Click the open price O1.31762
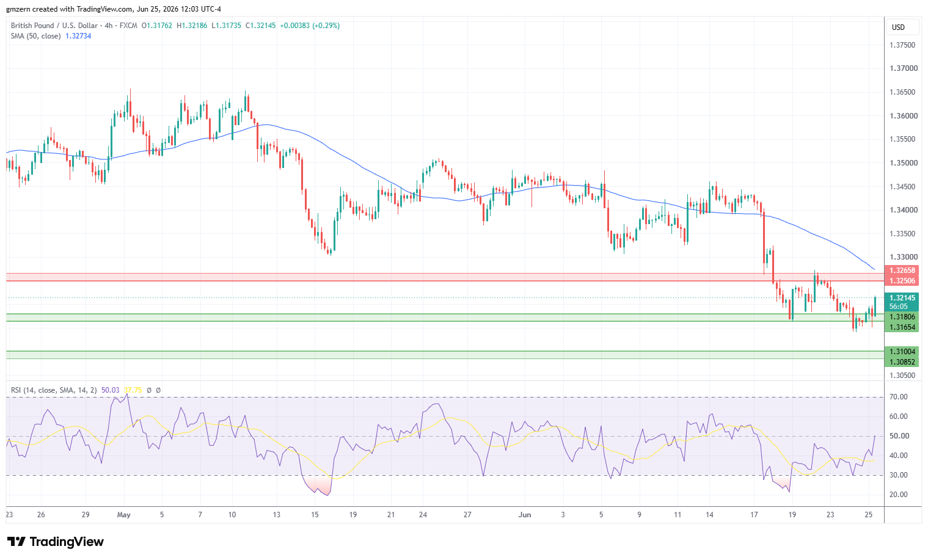Screen dimensions: 928x560 157,26
